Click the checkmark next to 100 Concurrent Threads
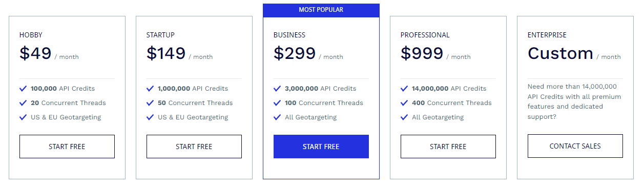The height and width of the screenshot is (187, 644). [x=277, y=103]
